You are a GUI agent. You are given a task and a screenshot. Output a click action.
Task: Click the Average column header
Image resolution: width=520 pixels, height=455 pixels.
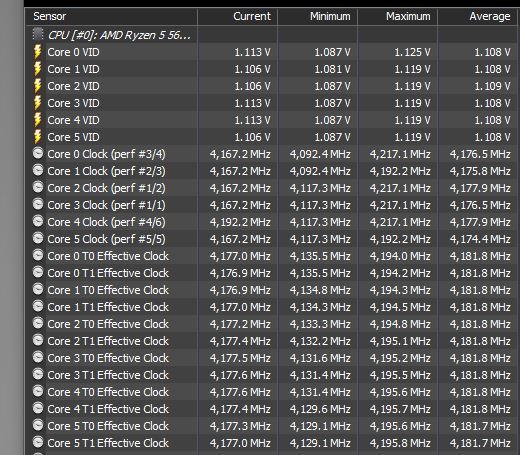(x=478, y=16)
